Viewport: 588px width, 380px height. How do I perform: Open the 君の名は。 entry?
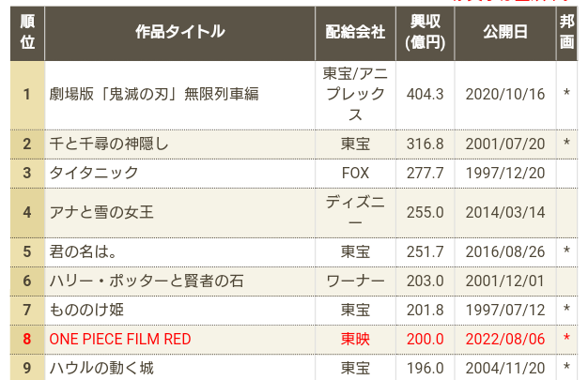[x=82, y=251]
